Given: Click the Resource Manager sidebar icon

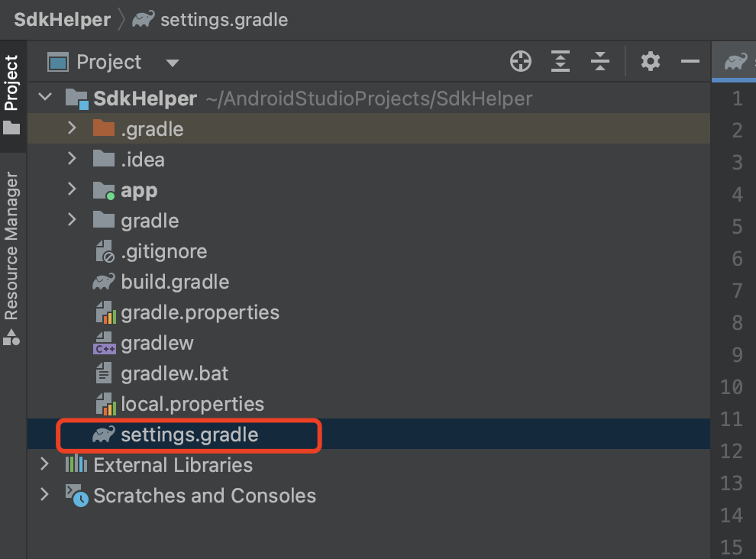Looking at the screenshot, I should 11,337.
